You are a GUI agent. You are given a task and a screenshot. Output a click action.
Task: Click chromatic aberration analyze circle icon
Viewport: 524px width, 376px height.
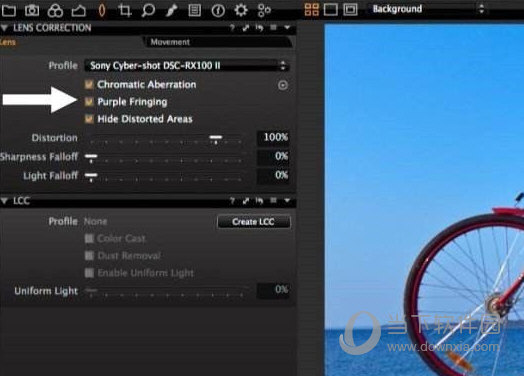click(283, 85)
